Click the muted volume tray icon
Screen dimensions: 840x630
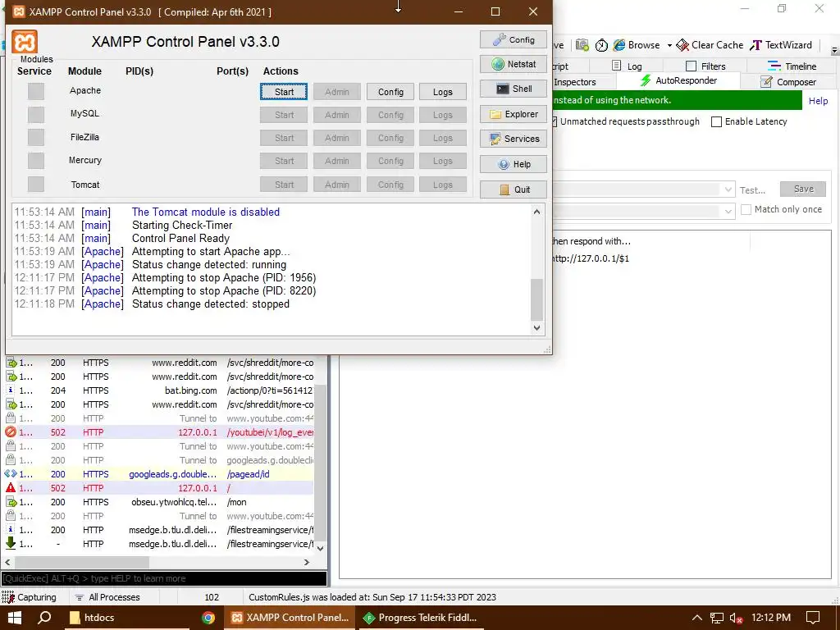(x=736, y=619)
